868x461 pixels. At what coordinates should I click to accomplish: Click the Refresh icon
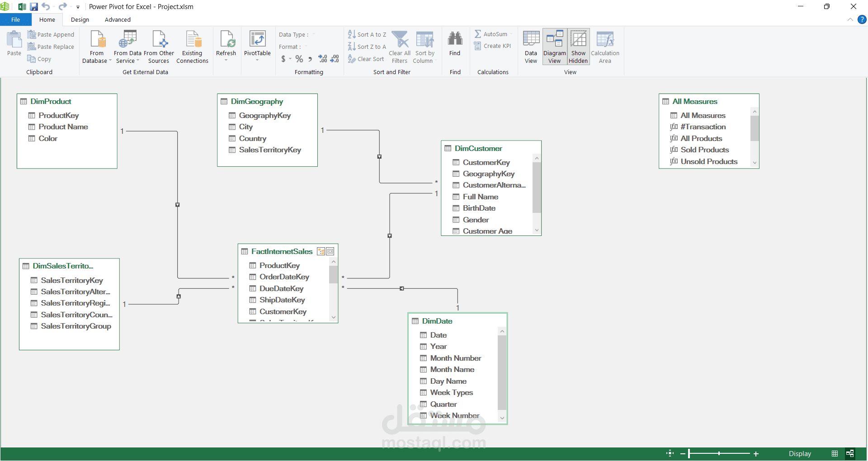(226, 40)
